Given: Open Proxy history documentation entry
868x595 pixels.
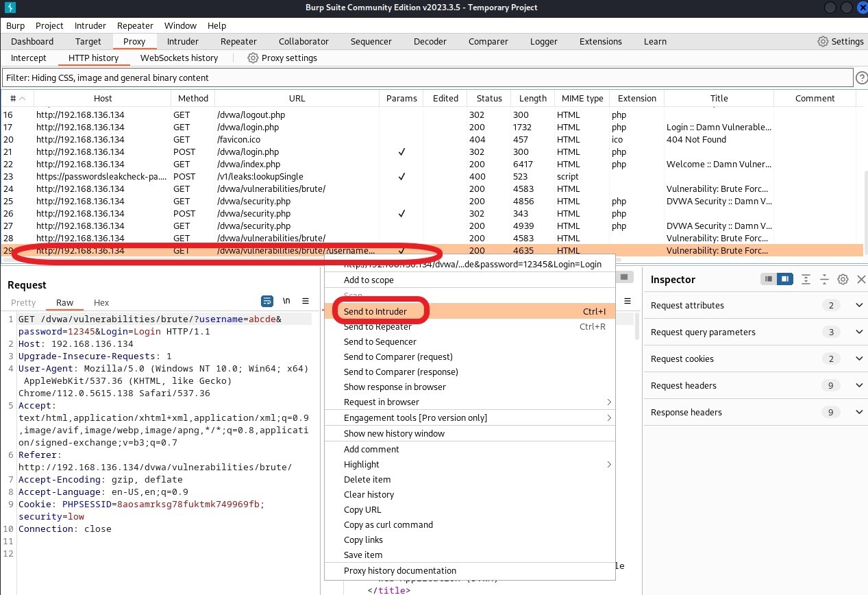Looking at the screenshot, I should (x=470, y=570).
